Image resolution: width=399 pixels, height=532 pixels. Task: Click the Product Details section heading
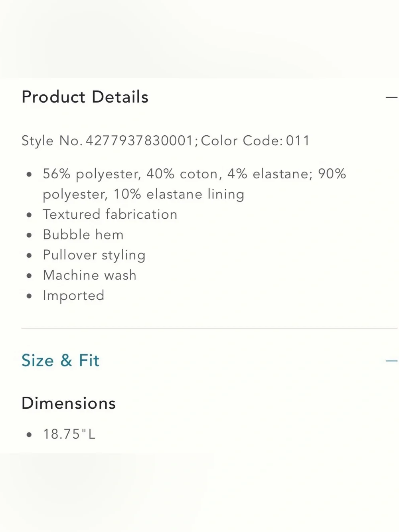[x=85, y=97]
